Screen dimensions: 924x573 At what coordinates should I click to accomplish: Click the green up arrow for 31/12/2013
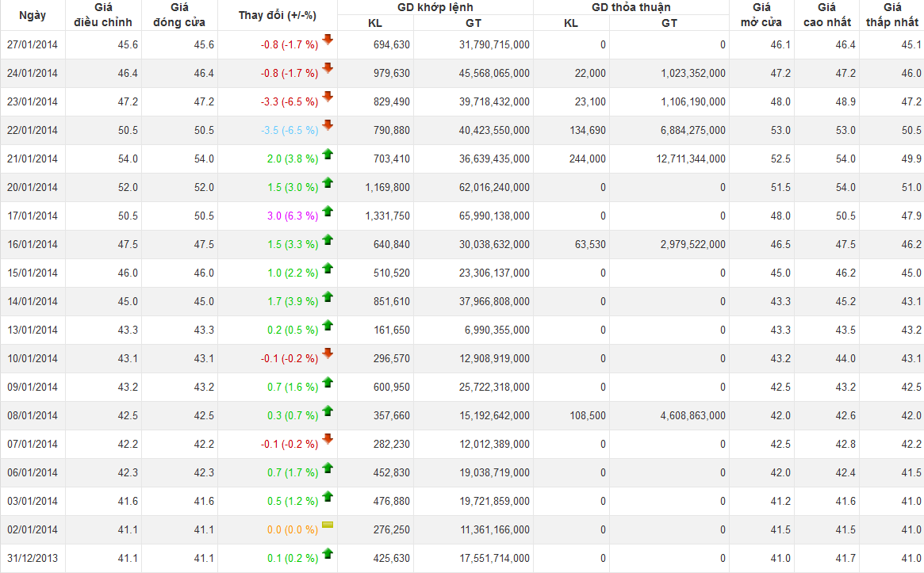pos(328,554)
